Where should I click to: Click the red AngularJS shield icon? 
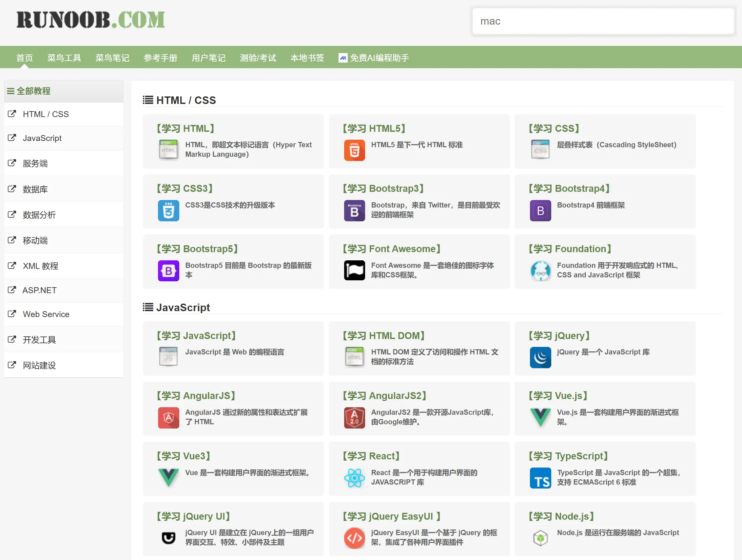click(x=168, y=417)
